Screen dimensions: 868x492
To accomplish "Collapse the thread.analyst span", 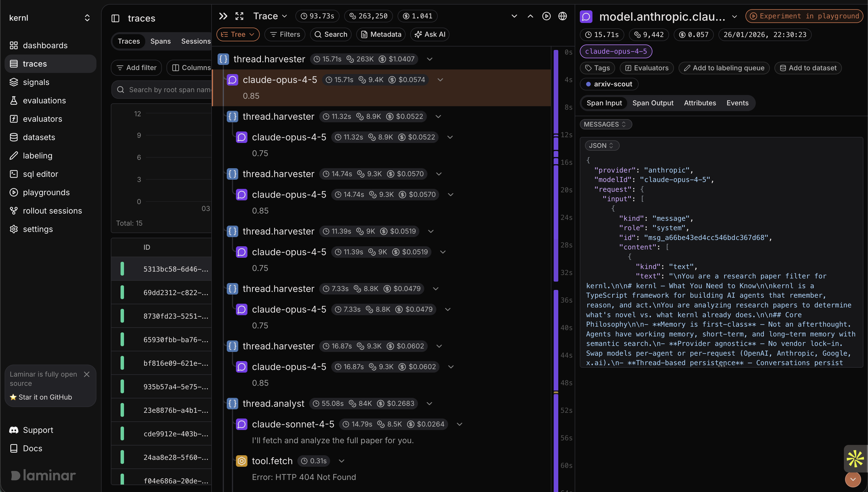I will tap(429, 404).
